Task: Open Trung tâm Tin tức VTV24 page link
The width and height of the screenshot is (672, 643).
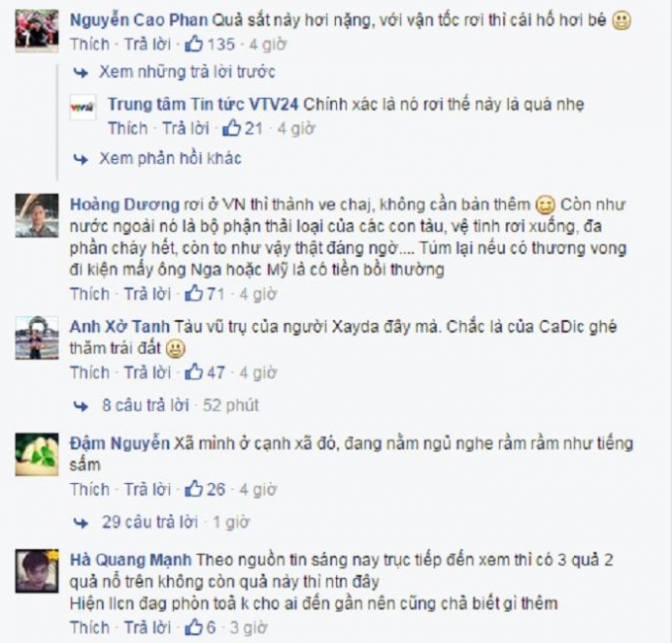Action: (204, 104)
